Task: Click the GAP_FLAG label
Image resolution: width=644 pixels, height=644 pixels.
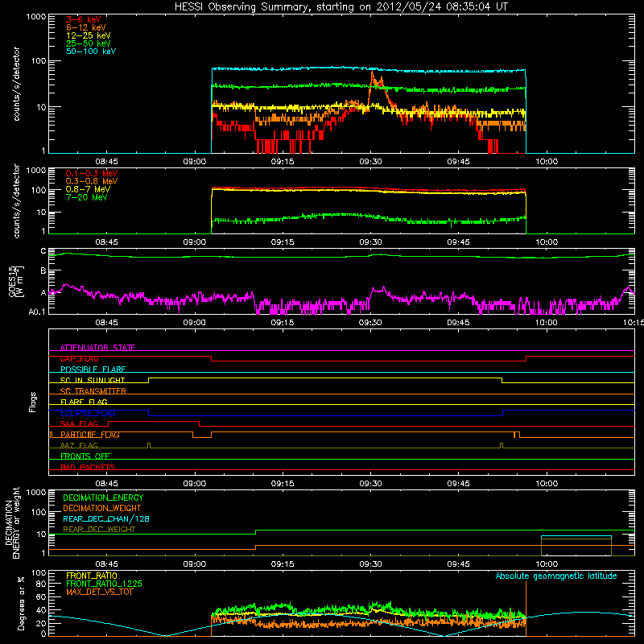Action: click(x=79, y=358)
